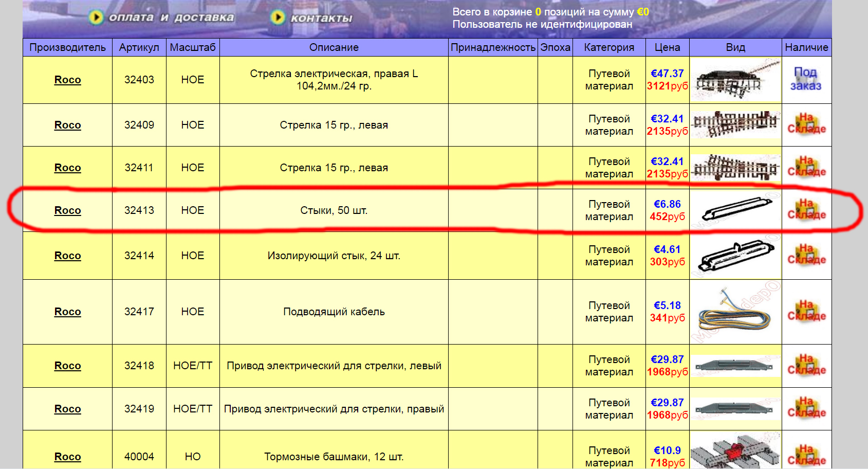
Task: View the photo of turnout 32411
Action: click(x=735, y=168)
